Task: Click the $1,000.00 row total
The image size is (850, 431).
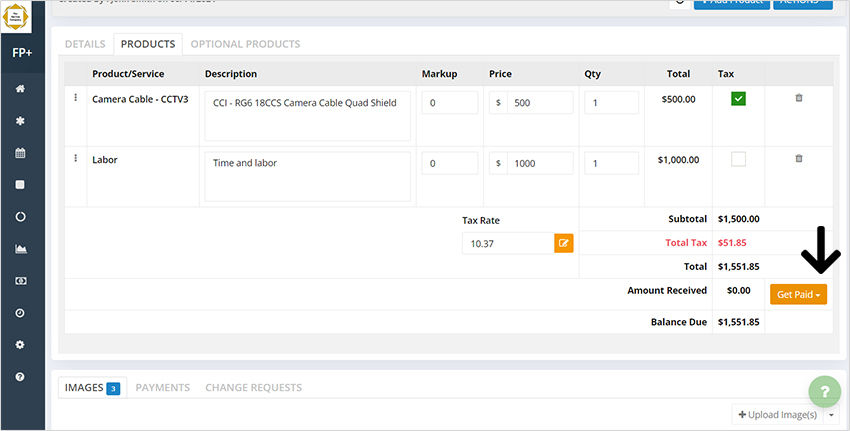Action: pyautogui.click(x=678, y=160)
